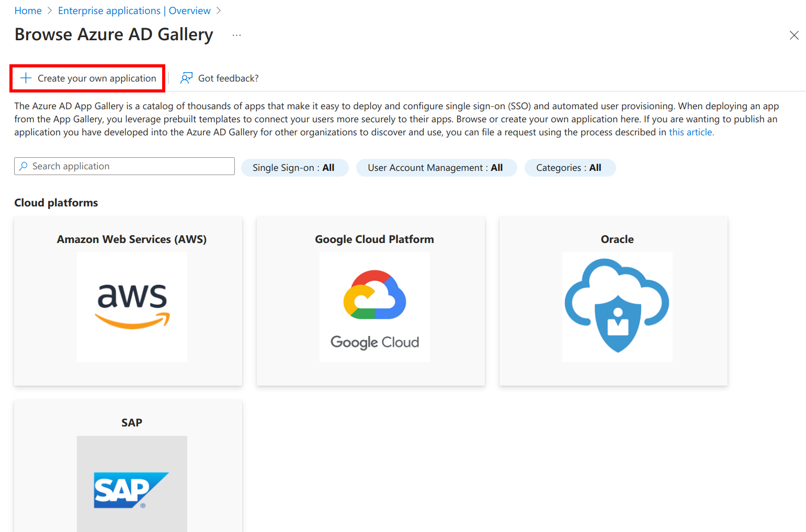Go to the Home breadcrumb
The width and height of the screenshot is (806, 532).
coord(28,10)
